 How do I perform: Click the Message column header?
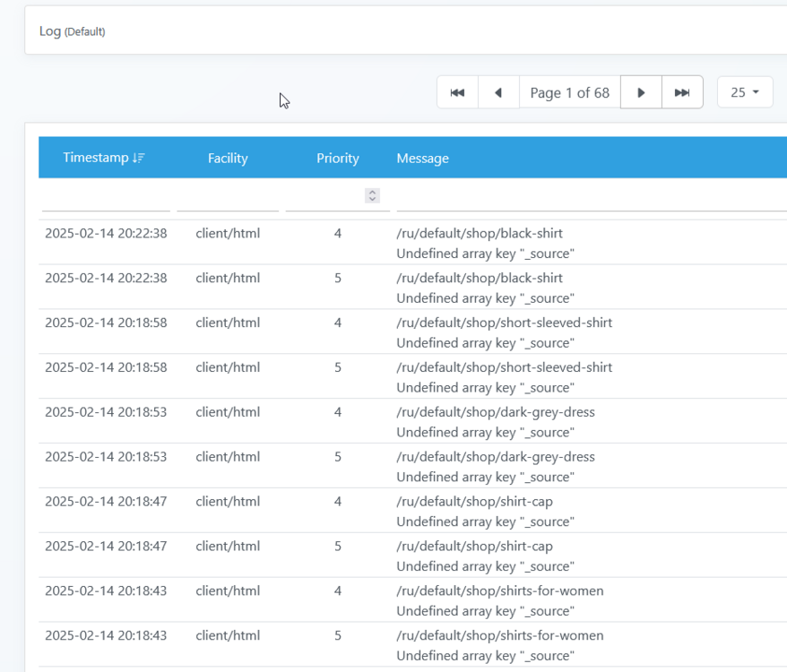422,159
